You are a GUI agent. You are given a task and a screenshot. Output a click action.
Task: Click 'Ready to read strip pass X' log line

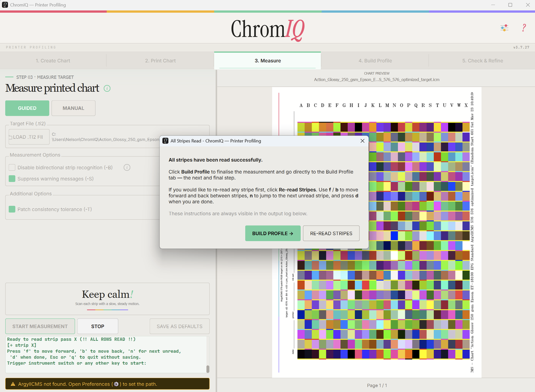point(71,339)
